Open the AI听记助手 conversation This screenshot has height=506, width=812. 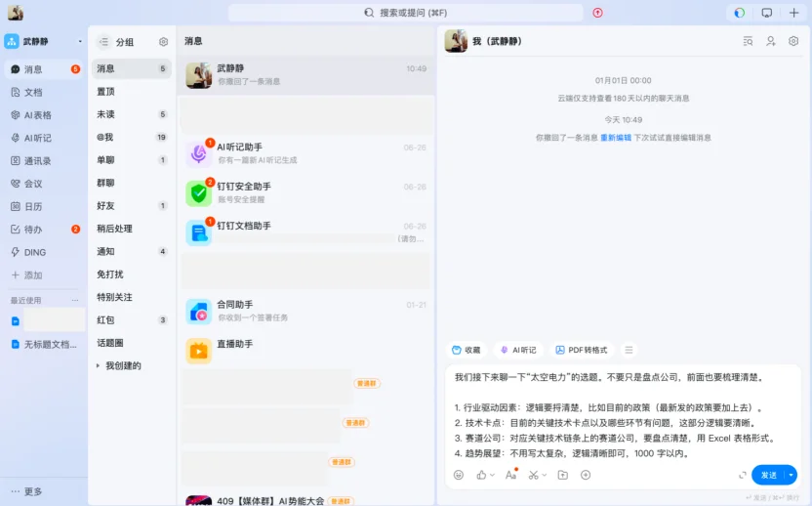pyautogui.click(x=305, y=153)
